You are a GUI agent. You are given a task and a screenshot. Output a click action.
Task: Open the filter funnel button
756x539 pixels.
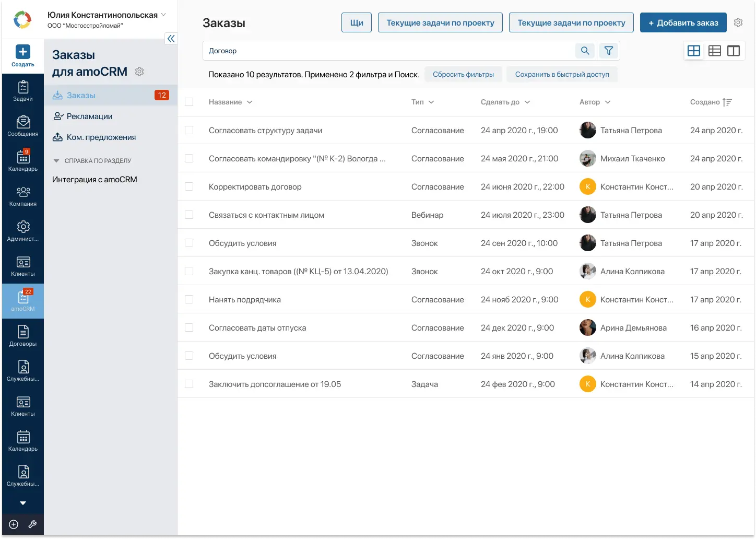(x=609, y=51)
